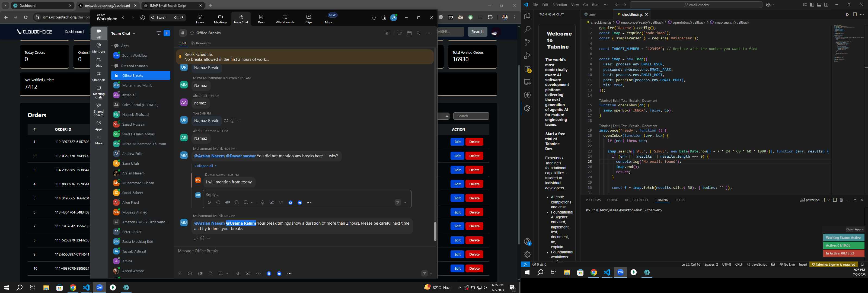This screenshot has width=868, height=293.
Task: View Office Breaks member count icon
Action: (x=388, y=33)
